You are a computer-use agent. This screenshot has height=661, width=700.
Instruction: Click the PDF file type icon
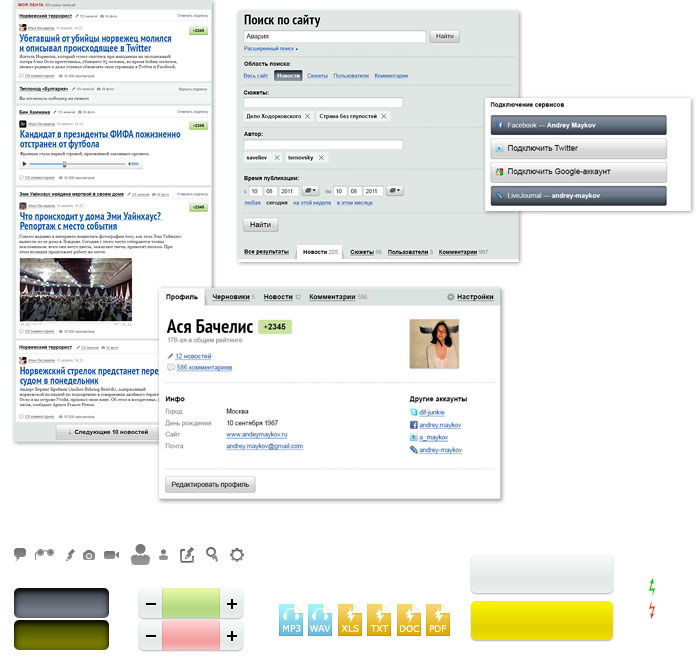(439, 621)
